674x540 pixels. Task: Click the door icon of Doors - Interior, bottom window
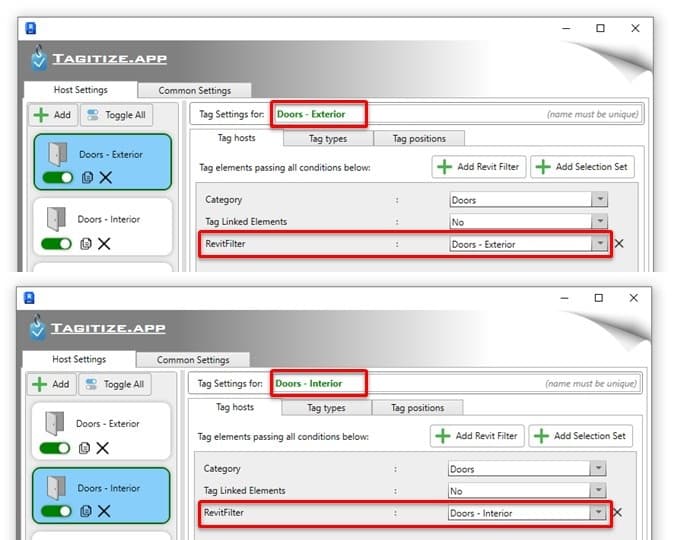coord(56,488)
